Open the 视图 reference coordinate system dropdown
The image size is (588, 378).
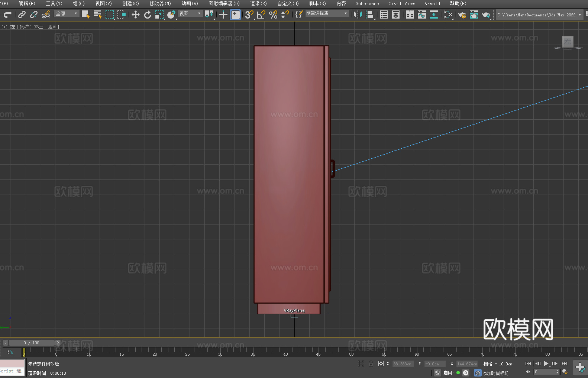(x=190, y=13)
